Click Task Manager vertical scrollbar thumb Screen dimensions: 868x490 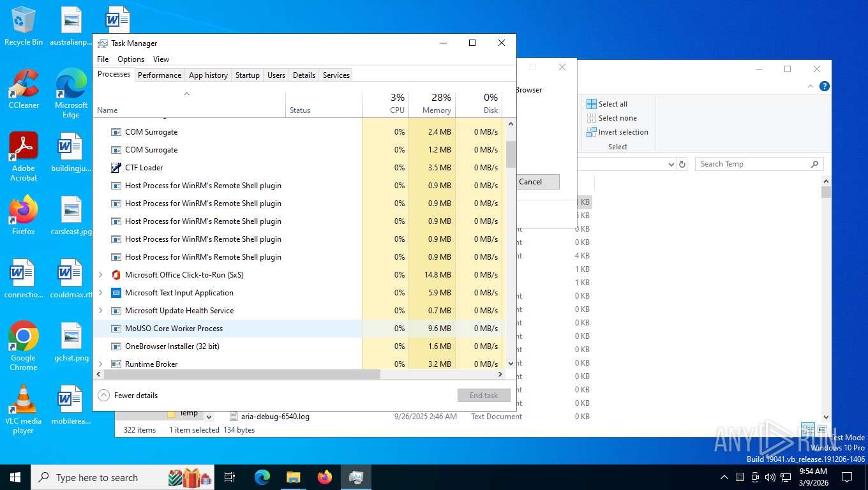511,154
